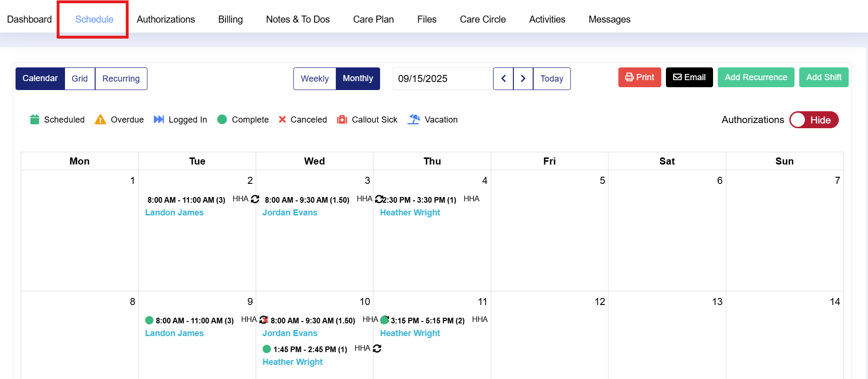Advance to next month with right chevron
Image resolution: width=868 pixels, height=379 pixels.
[x=523, y=79]
